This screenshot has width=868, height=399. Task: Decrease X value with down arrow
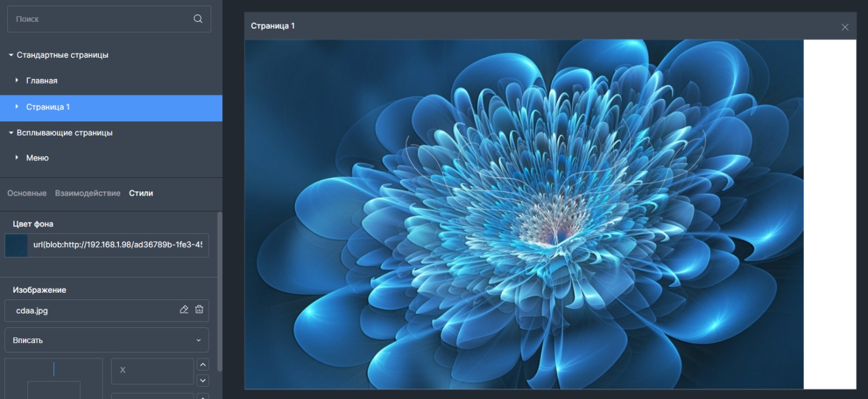(203, 380)
